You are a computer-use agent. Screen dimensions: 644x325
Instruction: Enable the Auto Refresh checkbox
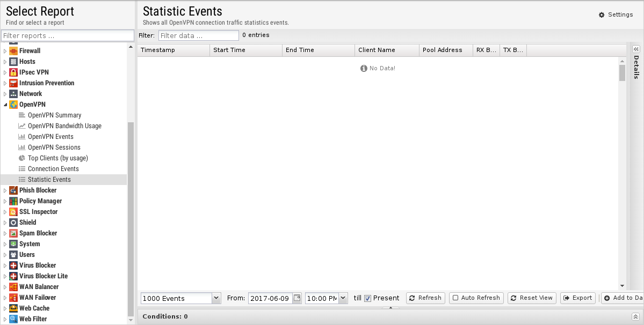point(455,298)
